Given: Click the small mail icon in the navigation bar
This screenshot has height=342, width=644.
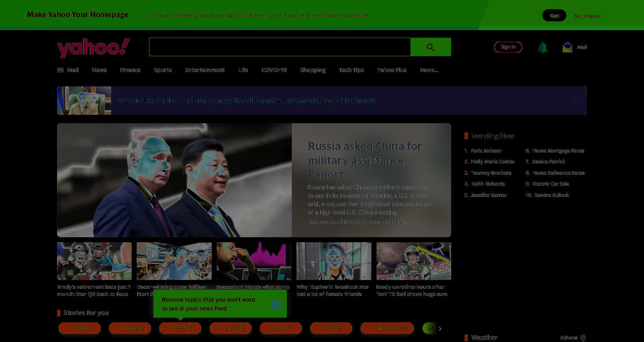Looking at the screenshot, I should [x=60, y=70].
